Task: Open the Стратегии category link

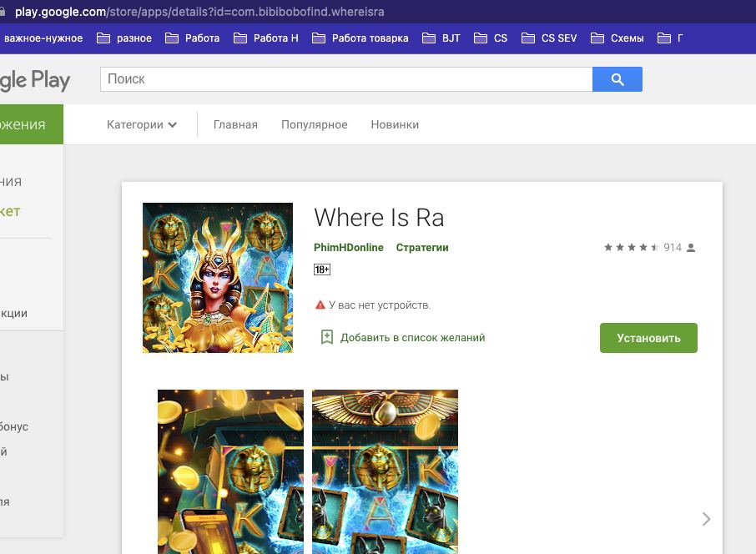Action: pyautogui.click(x=422, y=247)
